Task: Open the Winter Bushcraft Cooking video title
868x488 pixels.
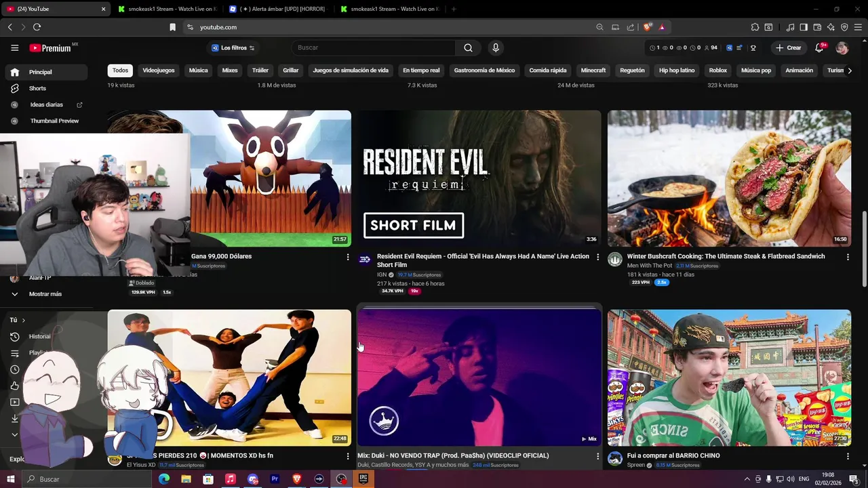Action: pyautogui.click(x=726, y=256)
